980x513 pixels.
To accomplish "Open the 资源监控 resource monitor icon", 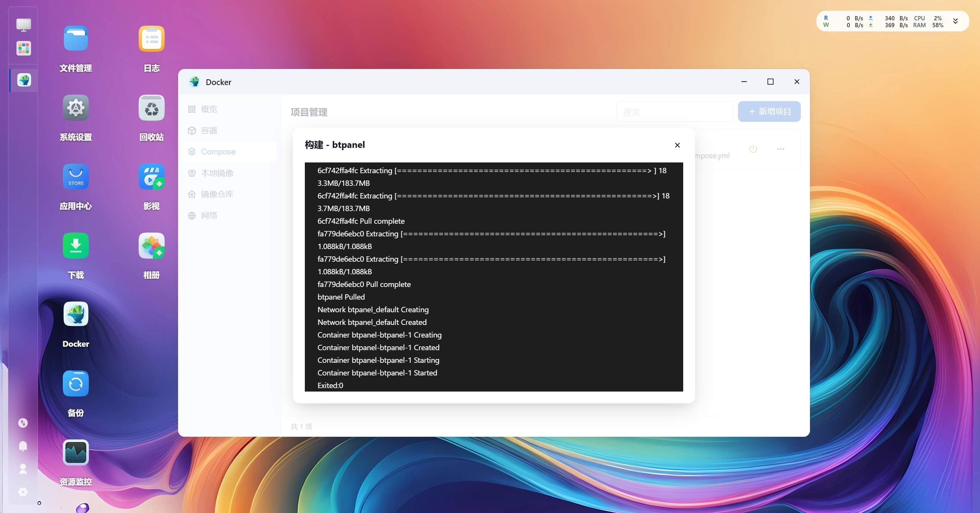I will tap(75, 452).
